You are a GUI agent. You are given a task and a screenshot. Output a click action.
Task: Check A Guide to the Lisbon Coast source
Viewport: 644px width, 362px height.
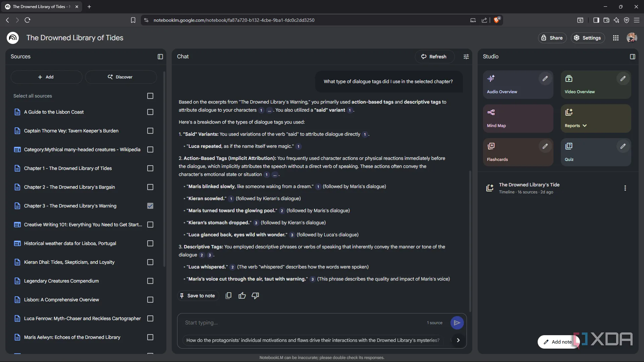[x=150, y=112]
